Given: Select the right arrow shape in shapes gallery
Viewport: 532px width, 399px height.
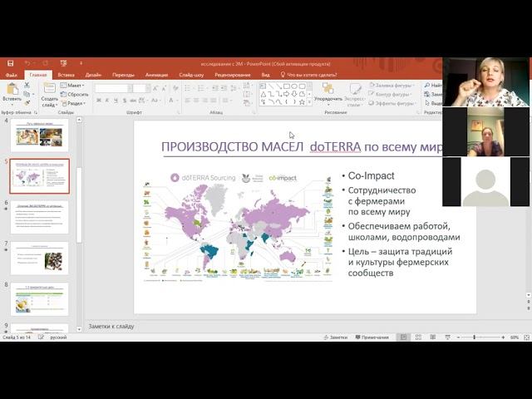Looking at the screenshot, I should [x=287, y=94].
